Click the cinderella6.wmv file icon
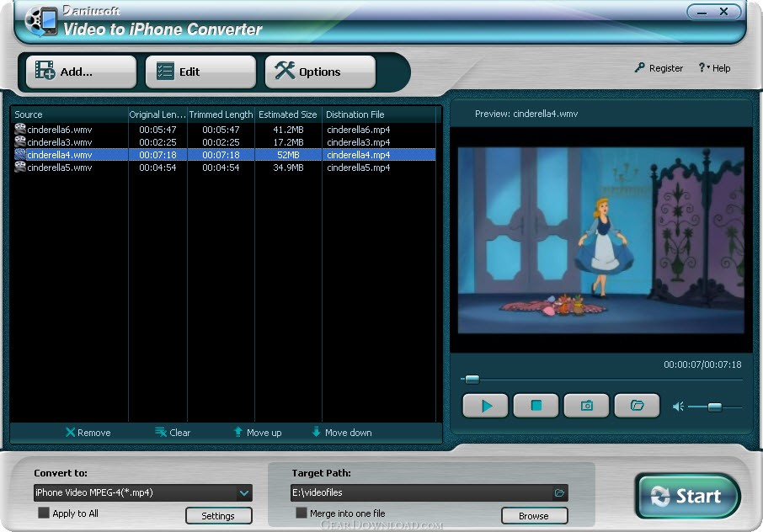 (20, 129)
